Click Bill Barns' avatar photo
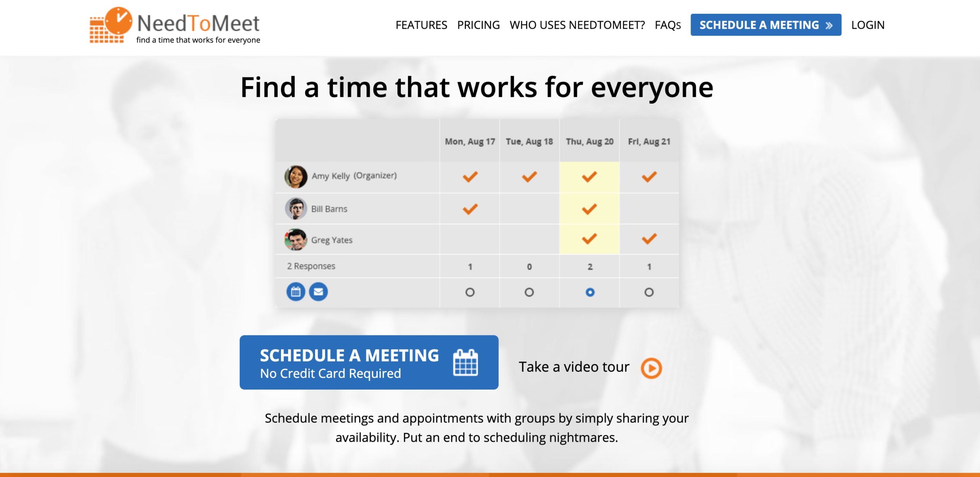Image resolution: width=980 pixels, height=477 pixels. click(x=296, y=208)
